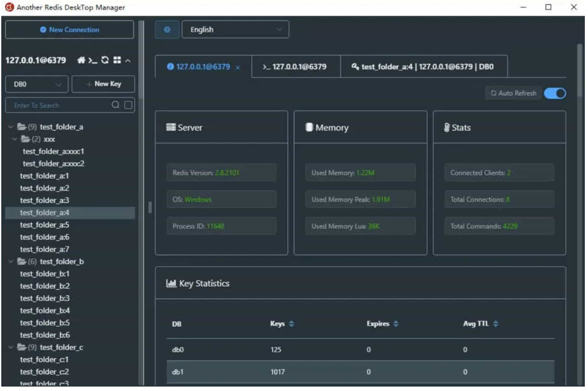The width and height of the screenshot is (588, 391).
Task: Click the db1 row in Key Statistics
Action: tap(360, 372)
